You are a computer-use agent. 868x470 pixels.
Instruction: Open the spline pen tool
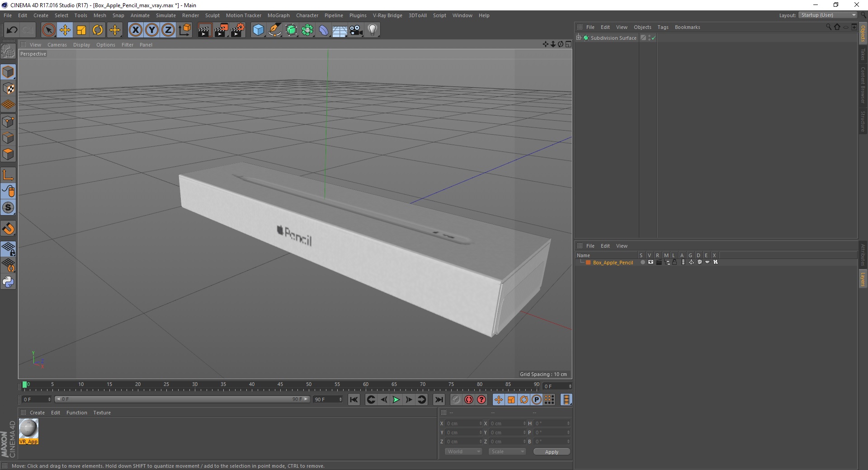[x=275, y=30]
